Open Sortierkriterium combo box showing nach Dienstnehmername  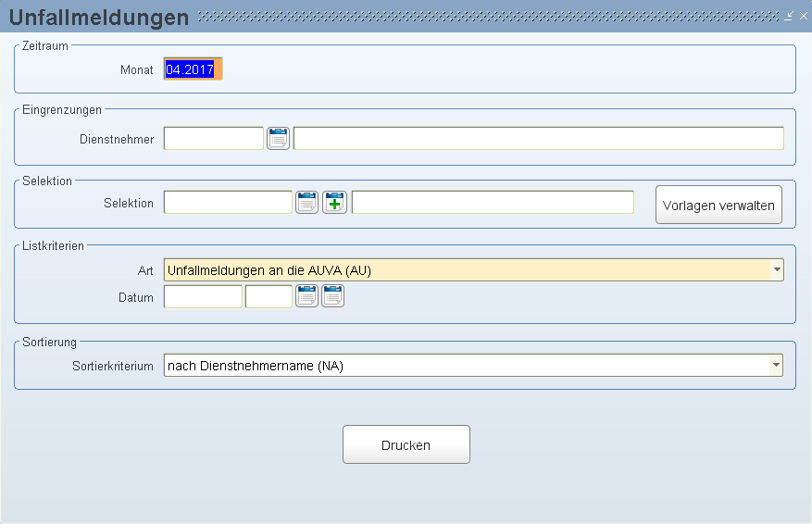point(473,366)
